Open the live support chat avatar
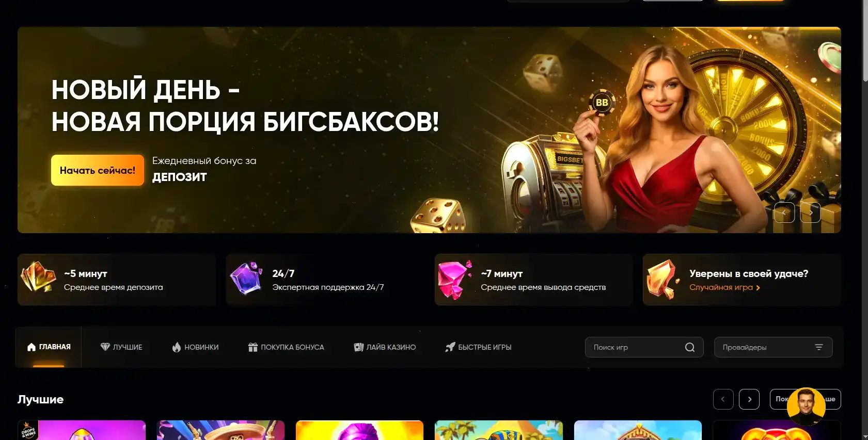This screenshot has width=868, height=440. point(806,405)
